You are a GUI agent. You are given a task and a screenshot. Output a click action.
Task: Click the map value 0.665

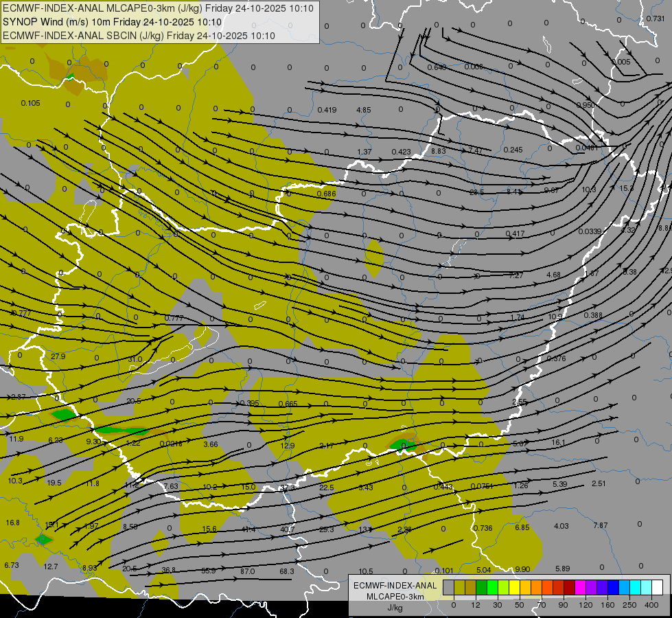click(288, 404)
